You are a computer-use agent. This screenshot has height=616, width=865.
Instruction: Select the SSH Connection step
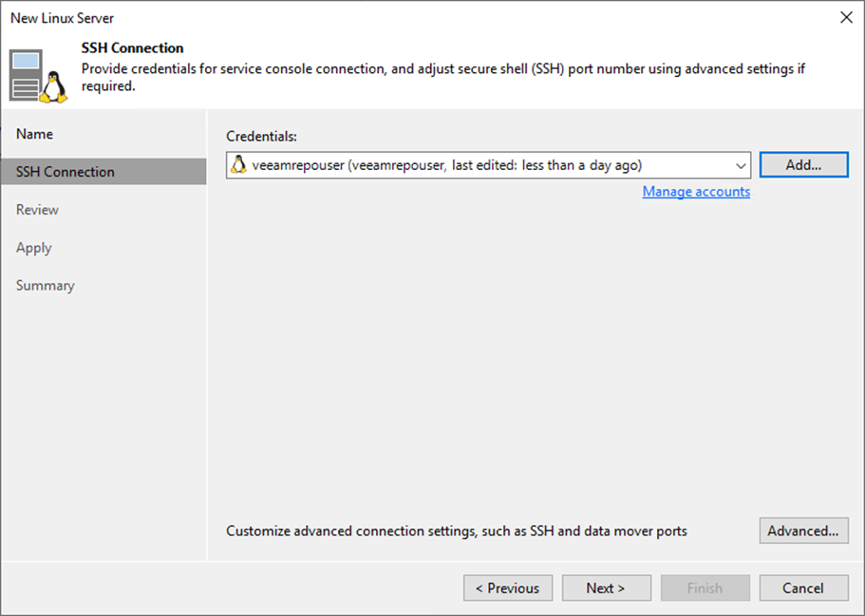point(103,172)
